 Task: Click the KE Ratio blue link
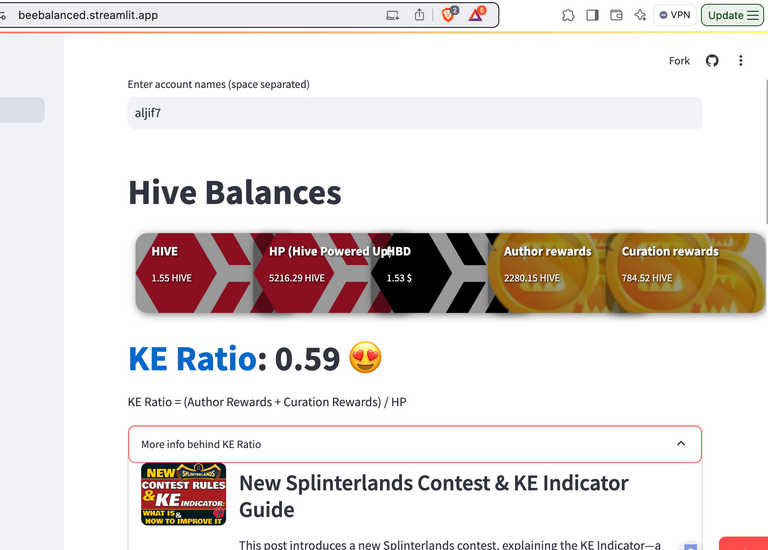[192, 359]
